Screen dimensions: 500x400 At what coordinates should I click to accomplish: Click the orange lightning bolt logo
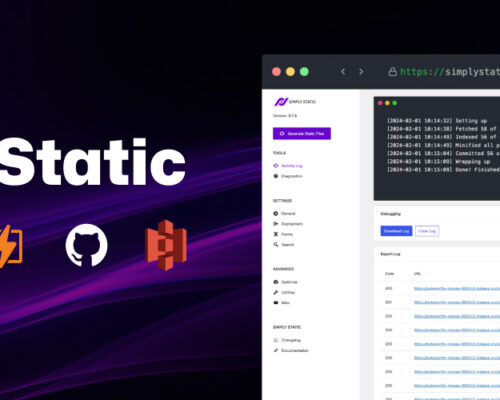point(11,246)
